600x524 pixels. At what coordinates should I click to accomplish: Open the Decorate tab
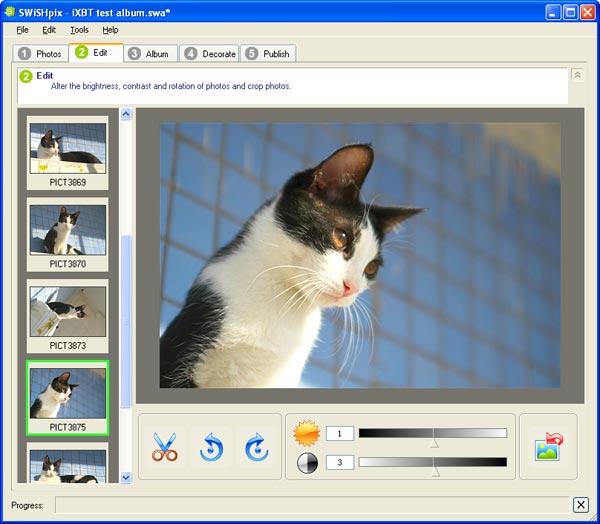(x=209, y=54)
